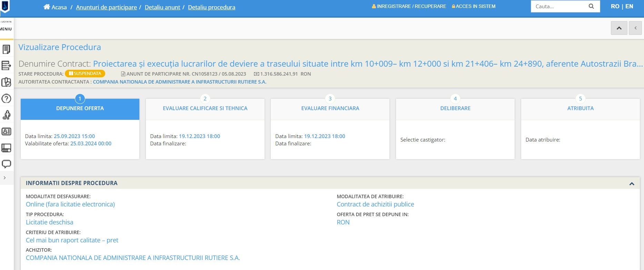Open INREGISTRARE / RECUPERARE link
The image size is (644, 270).
point(409,6)
